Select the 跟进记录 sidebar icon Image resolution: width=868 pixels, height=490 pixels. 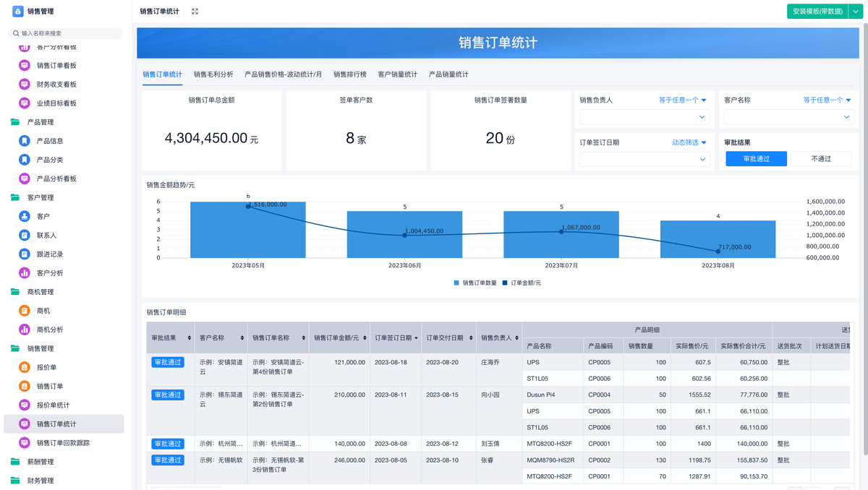pos(25,254)
